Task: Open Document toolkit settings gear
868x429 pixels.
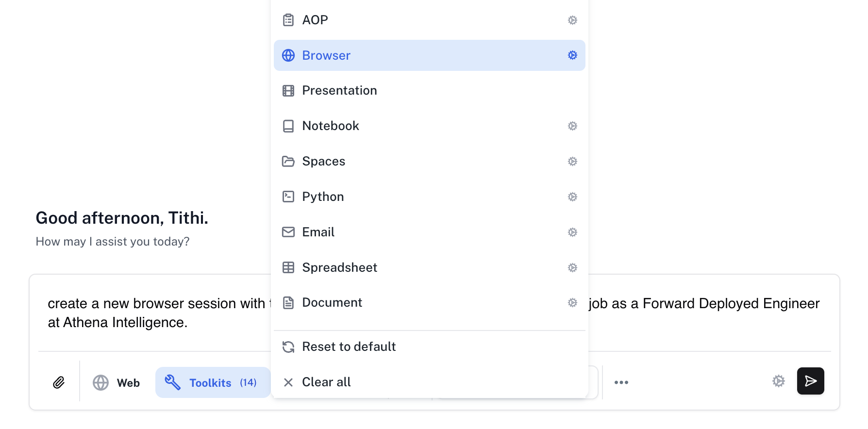Action: (x=572, y=303)
